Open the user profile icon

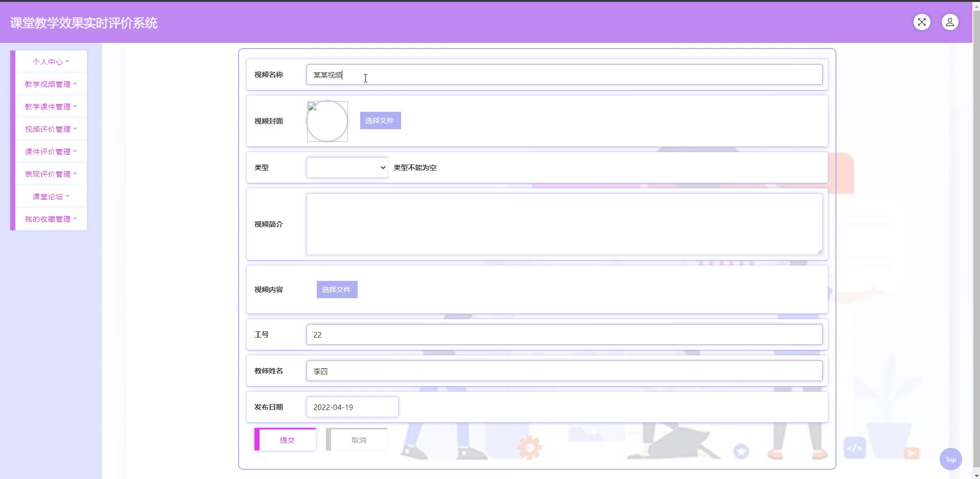950,22
